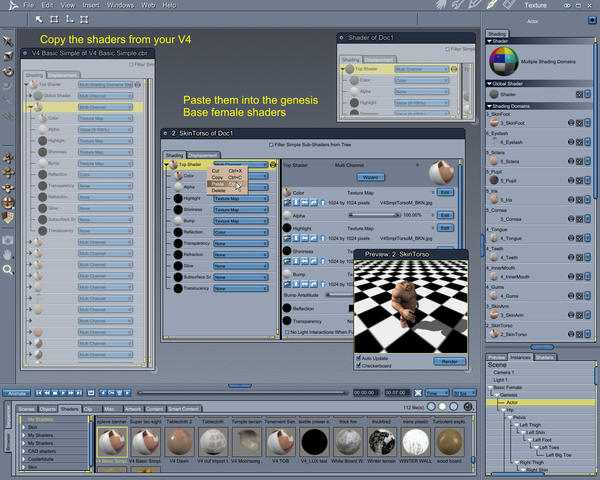Screen dimensions: 600x480
Task: Collapse the Shading Domains section
Action: 489,106
